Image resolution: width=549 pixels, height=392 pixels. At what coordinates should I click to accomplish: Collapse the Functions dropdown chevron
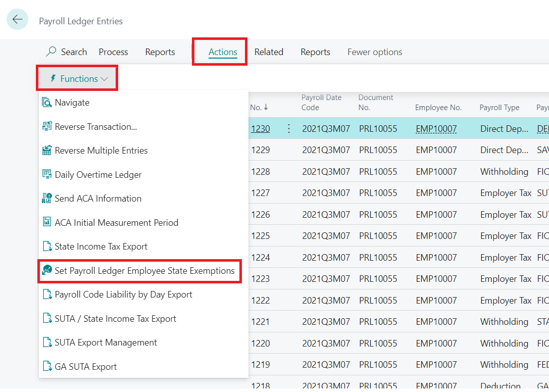[104, 79]
